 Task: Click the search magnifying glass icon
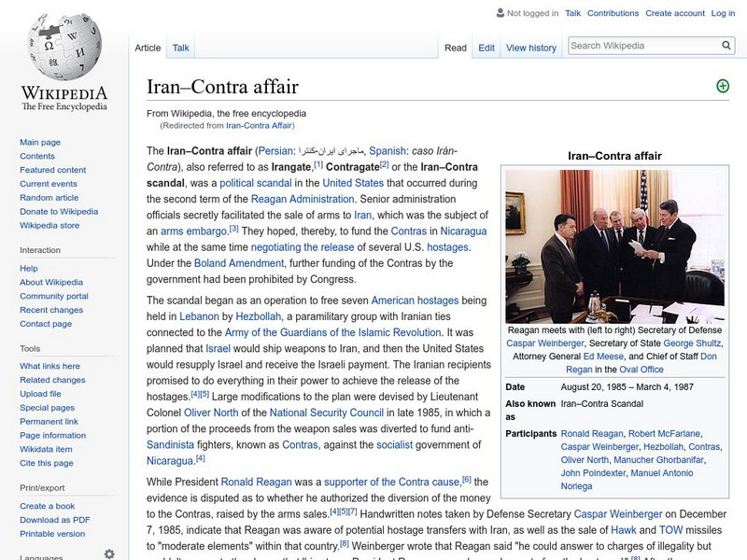726,45
